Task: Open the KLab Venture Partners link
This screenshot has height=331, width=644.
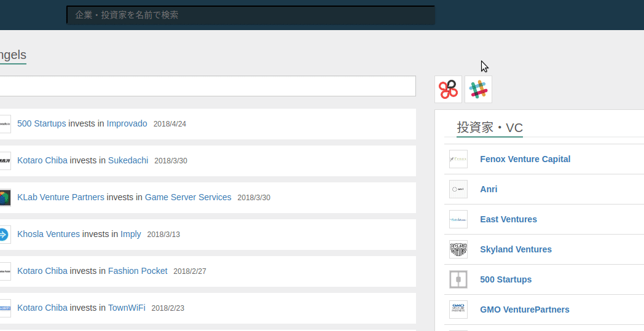Action: point(61,197)
